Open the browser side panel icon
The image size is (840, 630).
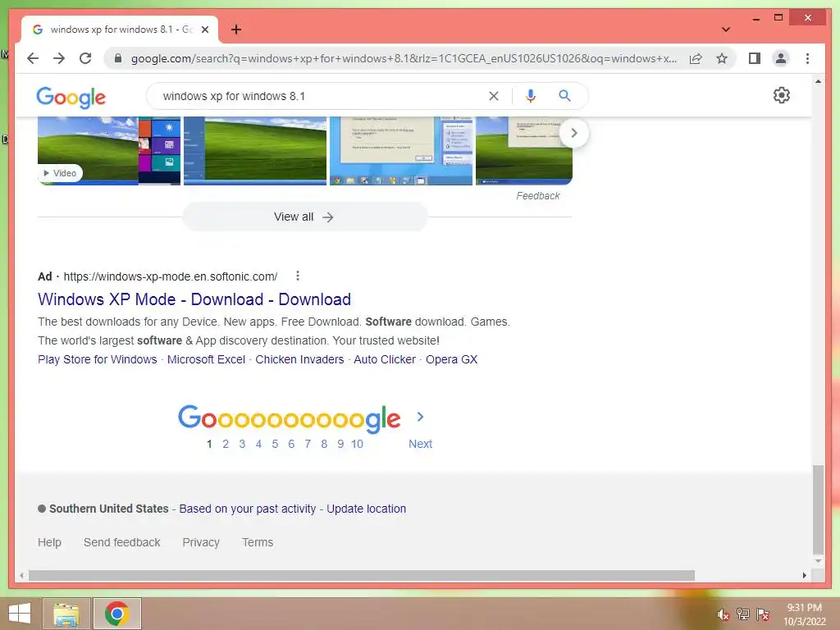[x=755, y=58]
